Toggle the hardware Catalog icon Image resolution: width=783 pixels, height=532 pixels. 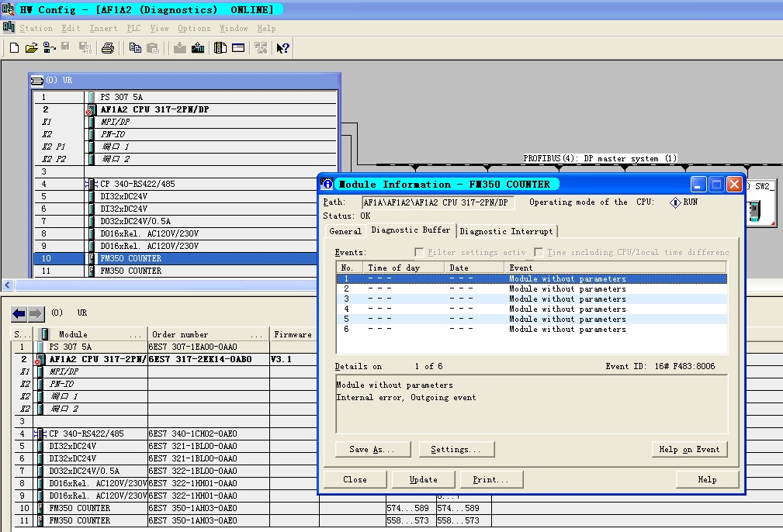(220, 48)
